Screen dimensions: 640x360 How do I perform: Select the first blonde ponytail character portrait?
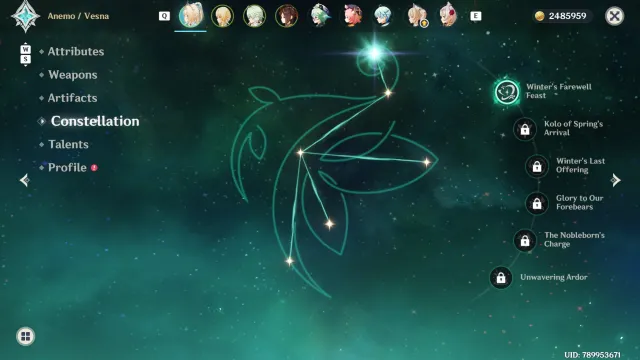(191, 16)
